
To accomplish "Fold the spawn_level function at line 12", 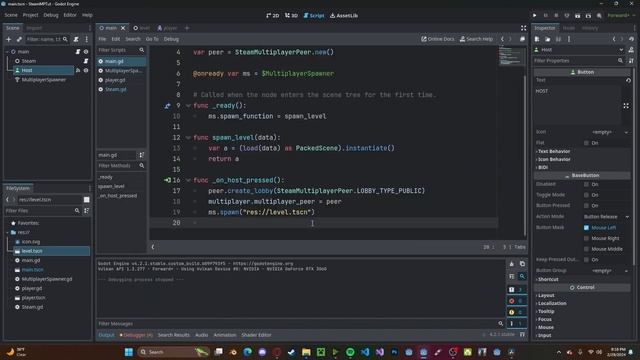I will pos(188,138).
